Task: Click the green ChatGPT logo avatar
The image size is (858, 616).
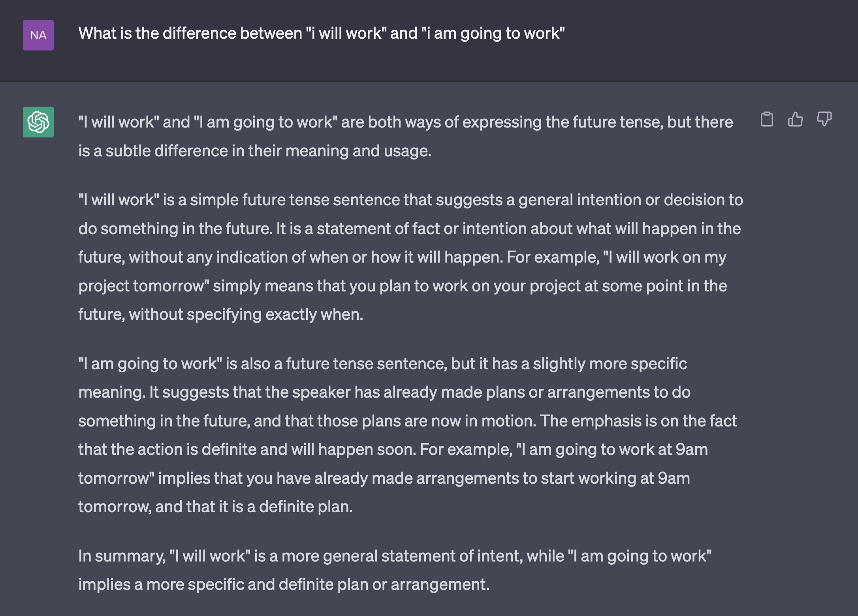Action: 38,122
